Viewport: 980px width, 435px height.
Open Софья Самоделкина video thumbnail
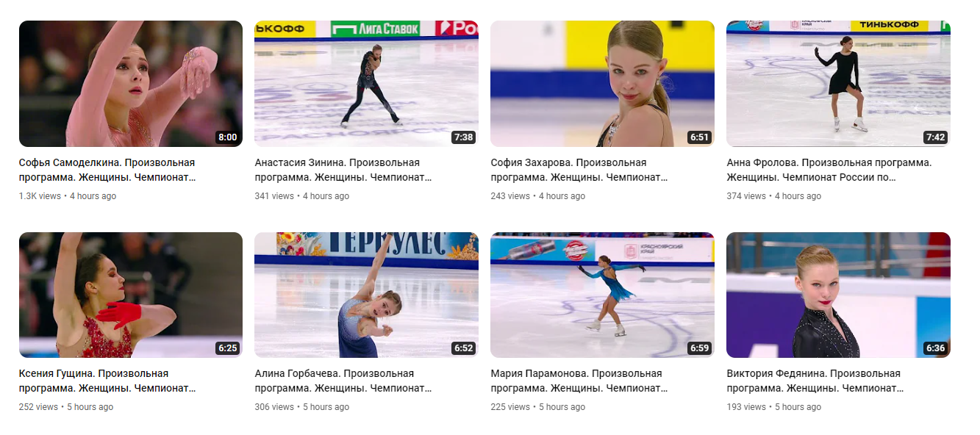coord(131,84)
